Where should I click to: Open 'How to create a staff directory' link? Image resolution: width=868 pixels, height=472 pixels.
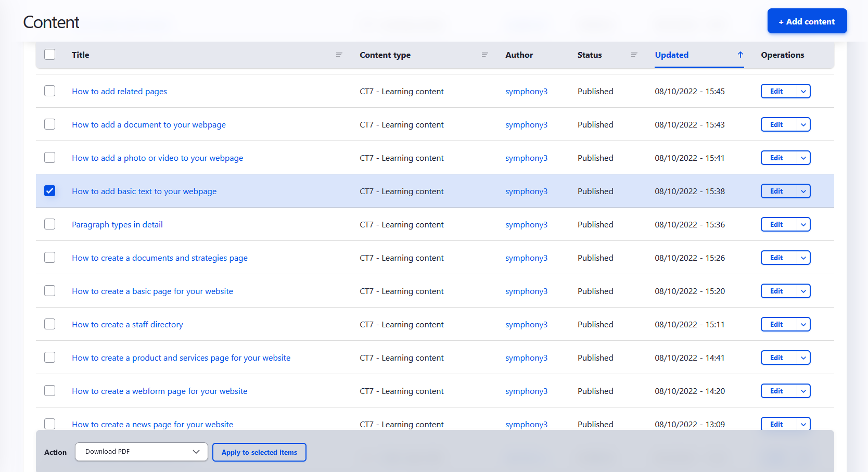coord(127,325)
